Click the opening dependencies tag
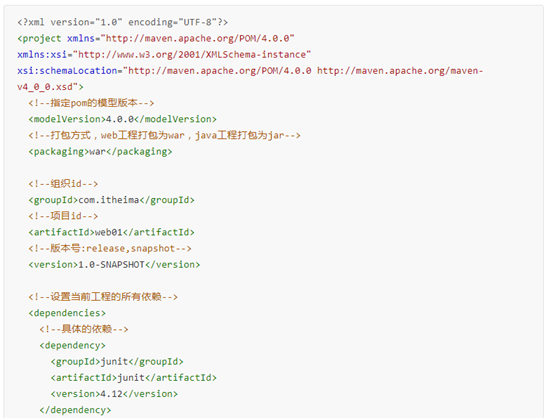553x418 pixels. click(67, 313)
